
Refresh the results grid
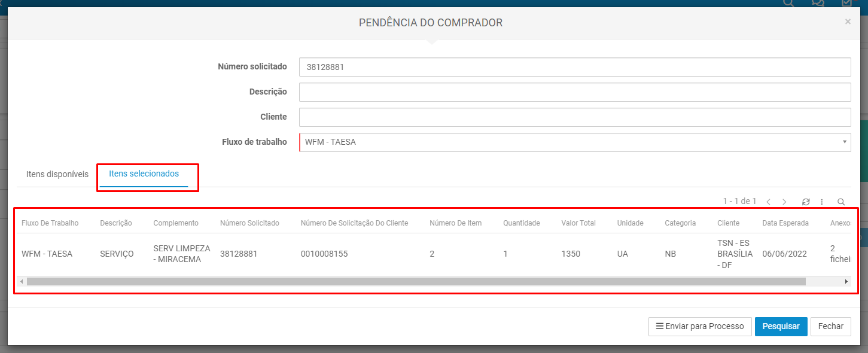coord(805,201)
